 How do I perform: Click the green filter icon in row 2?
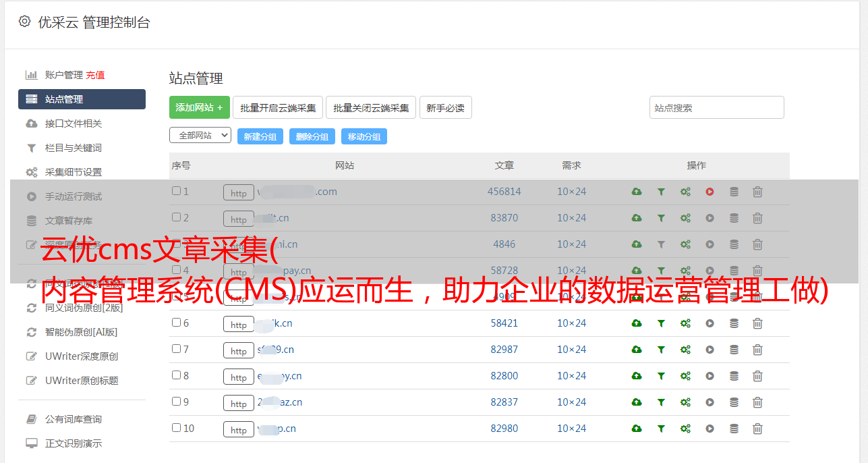[x=661, y=218]
